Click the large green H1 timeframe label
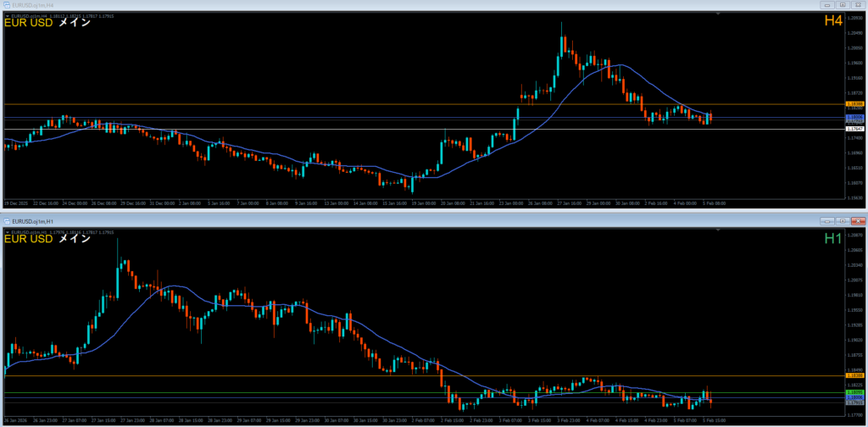The width and height of the screenshot is (868, 427). click(x=833, y=238)
